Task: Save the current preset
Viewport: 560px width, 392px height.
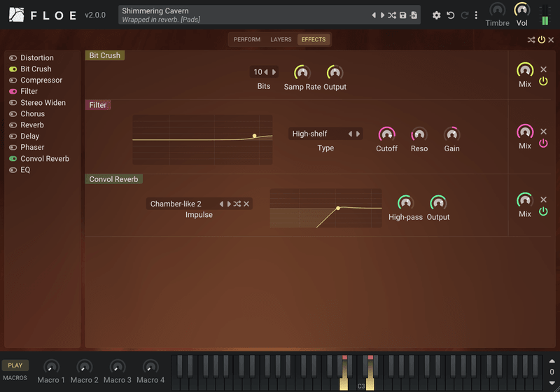Action: pos(403,15)
